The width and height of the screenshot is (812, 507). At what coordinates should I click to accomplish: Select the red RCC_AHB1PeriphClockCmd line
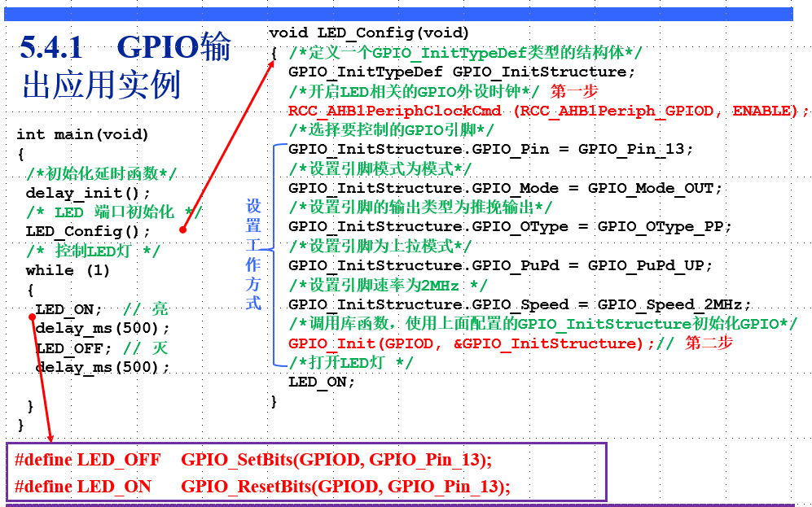548,111
